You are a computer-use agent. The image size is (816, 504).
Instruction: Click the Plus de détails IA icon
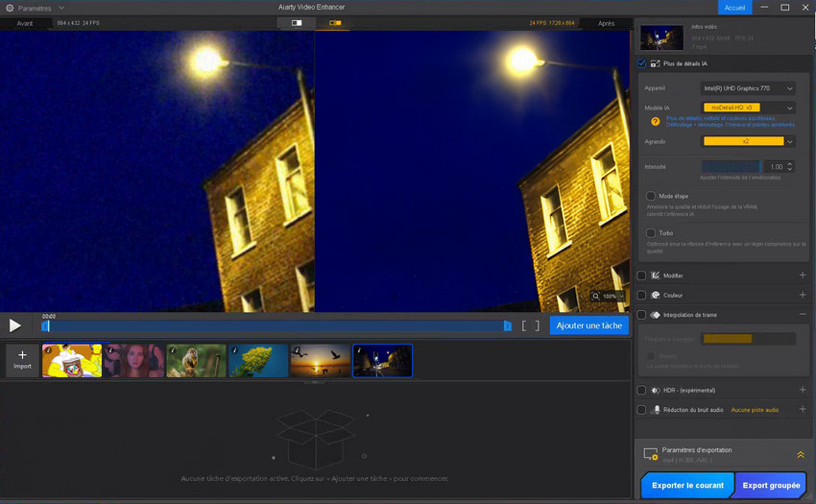(655, 63)
